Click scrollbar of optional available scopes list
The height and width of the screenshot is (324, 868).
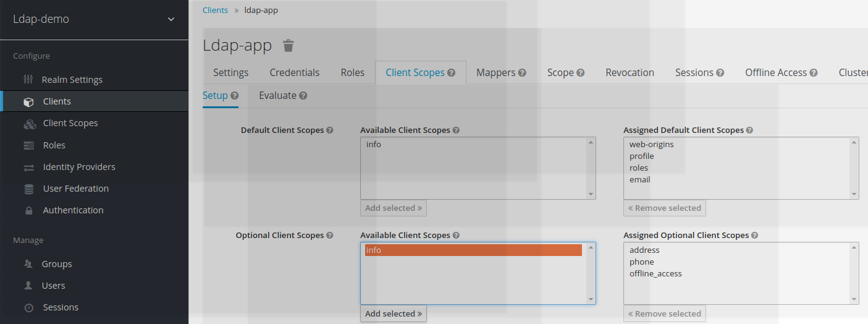(591, 273)
